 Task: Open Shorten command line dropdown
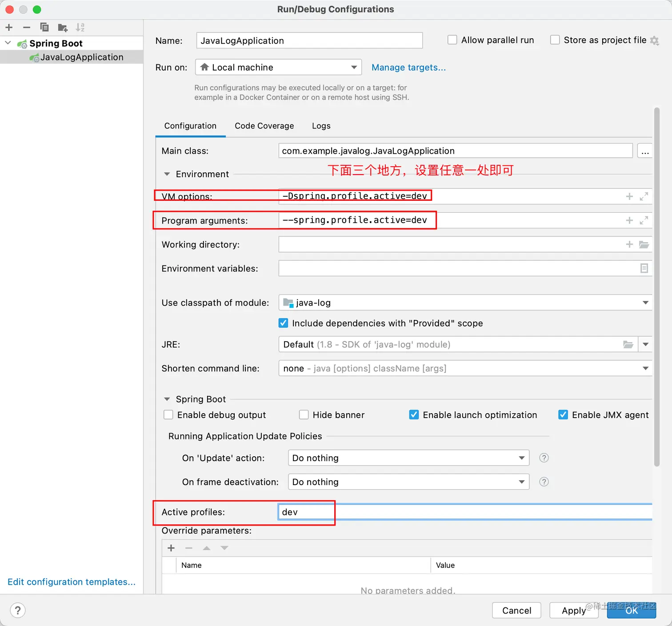(465, 369)
